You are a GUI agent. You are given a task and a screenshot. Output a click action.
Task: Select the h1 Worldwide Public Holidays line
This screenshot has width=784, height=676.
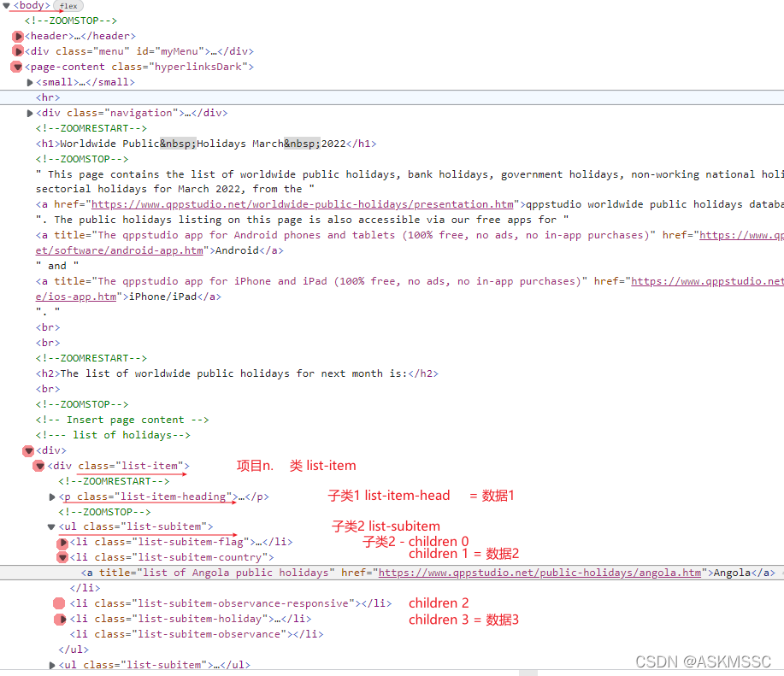pyautogui.click(x=206, y=144)
